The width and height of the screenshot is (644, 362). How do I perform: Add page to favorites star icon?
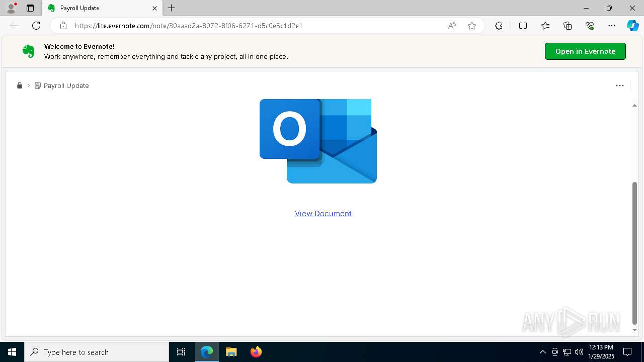coord(472,26)
